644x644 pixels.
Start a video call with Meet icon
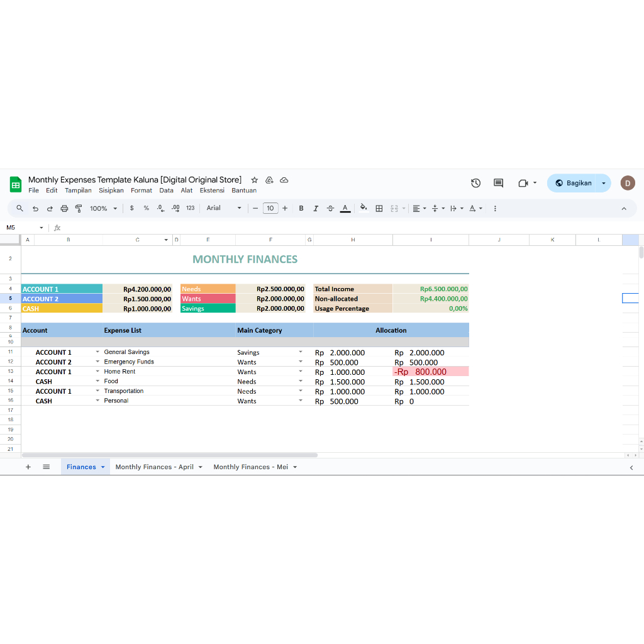(x=524, y=183)
